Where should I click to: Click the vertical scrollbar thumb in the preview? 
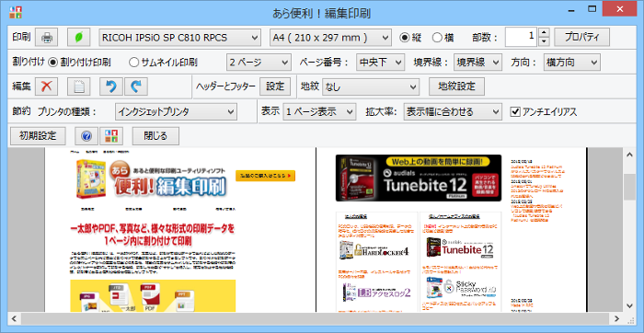(629, 188)
